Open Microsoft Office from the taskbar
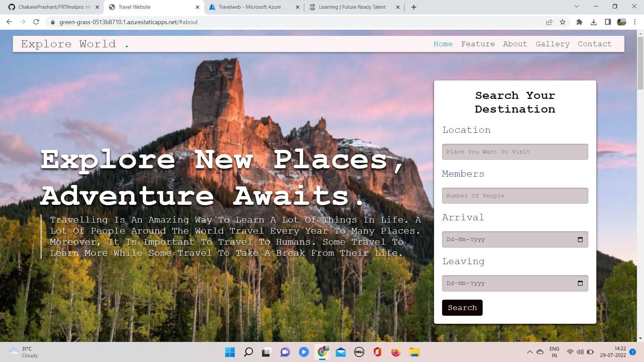 (377, 352)
